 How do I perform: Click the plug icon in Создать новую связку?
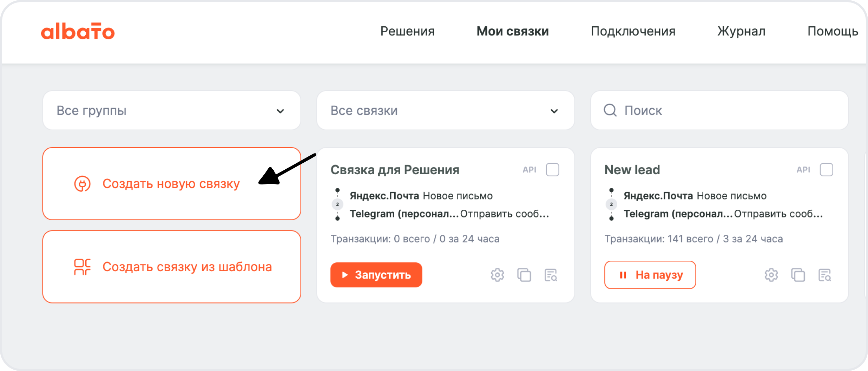[82, 183]
